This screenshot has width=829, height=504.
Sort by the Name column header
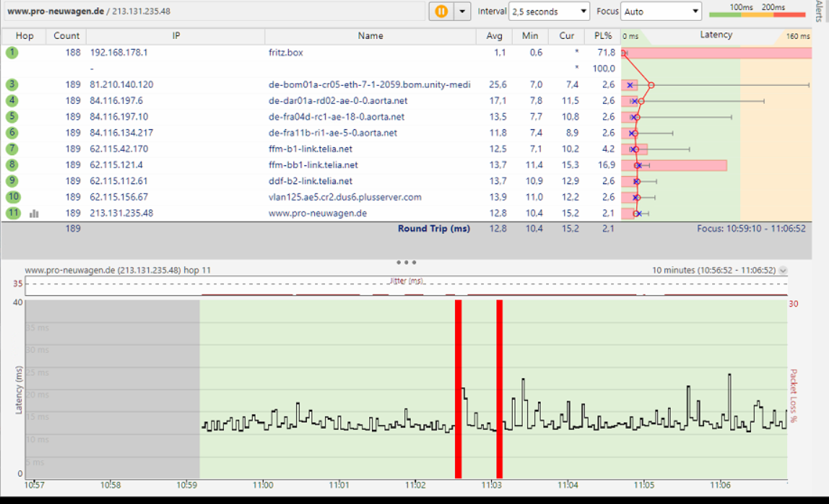[x=370, y=36]
